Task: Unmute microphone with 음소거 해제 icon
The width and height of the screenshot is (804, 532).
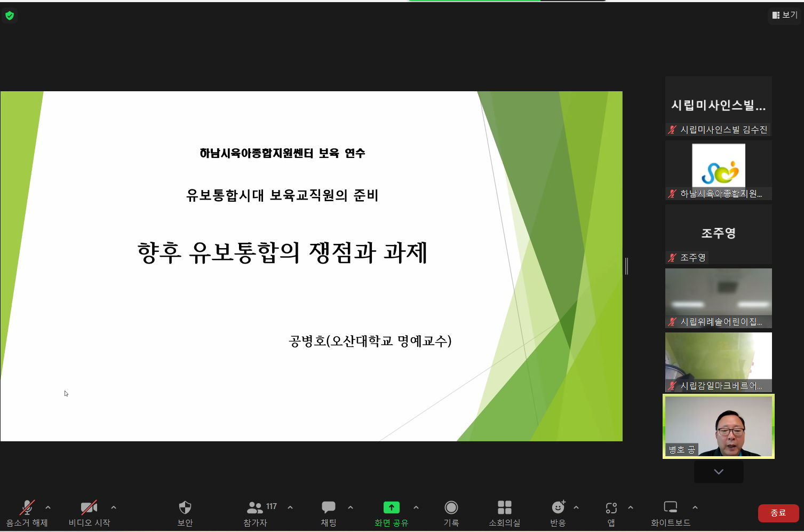Action: pyautogui.click(x=27, y=507)
